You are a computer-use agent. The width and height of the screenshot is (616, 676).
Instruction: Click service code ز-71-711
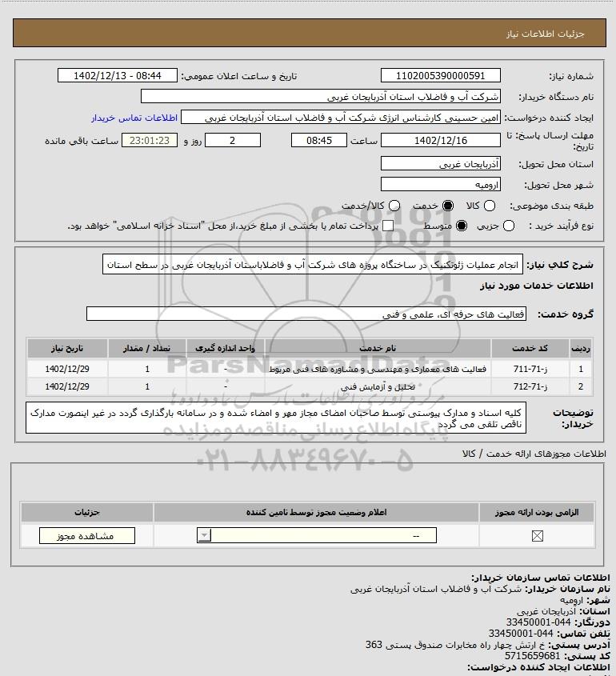(x=530, y=369)
